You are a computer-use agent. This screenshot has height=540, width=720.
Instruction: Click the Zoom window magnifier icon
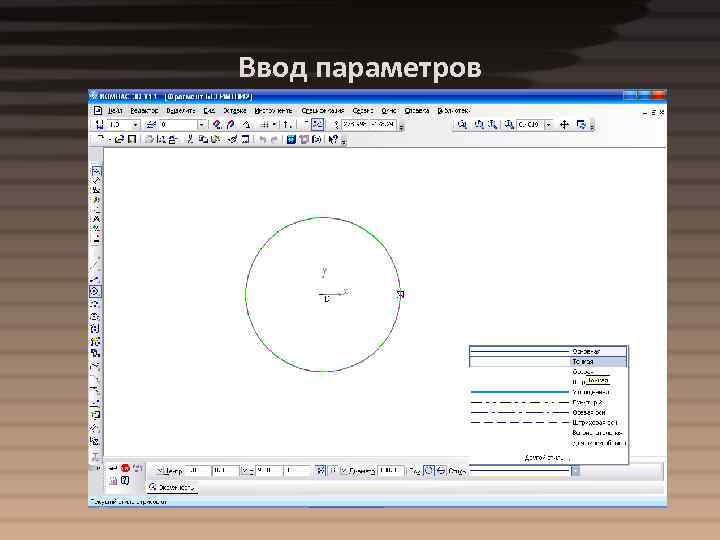tap(463, 124)
